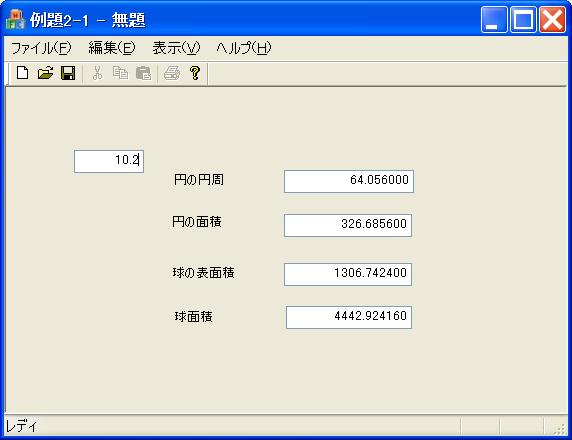Viewport: 572px width, 440px height.
Task: Open the 表示(V) menu
Action: pos(176,48)
